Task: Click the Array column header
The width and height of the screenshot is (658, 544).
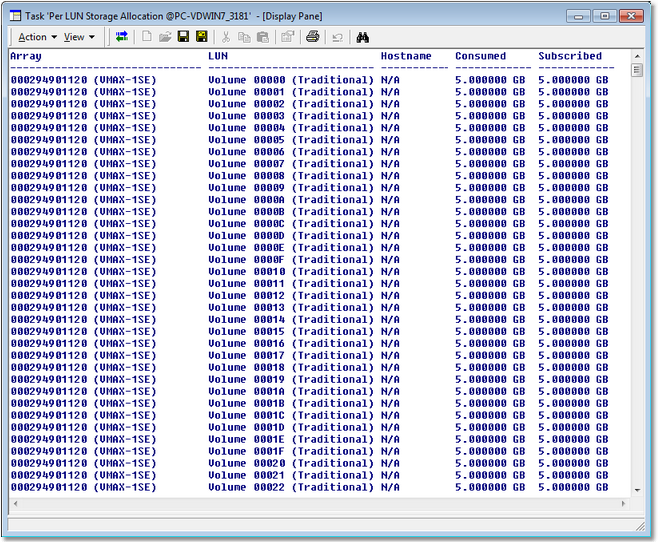Action: 26,56
